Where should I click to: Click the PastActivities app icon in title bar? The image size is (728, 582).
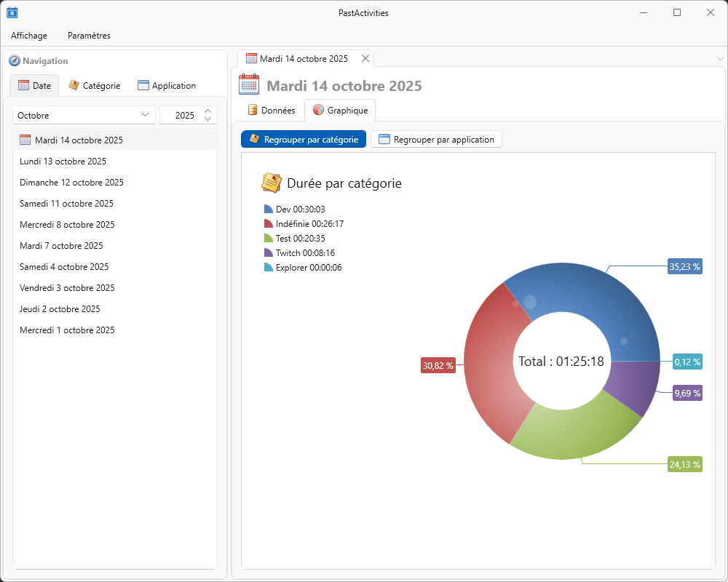(x=12, y=12)
